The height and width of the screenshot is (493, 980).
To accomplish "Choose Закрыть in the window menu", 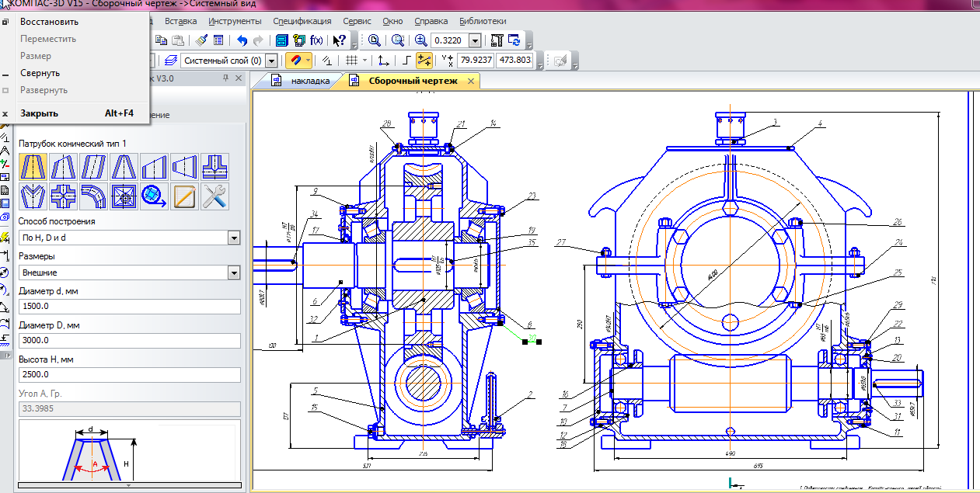I will [x=39, y=113].
